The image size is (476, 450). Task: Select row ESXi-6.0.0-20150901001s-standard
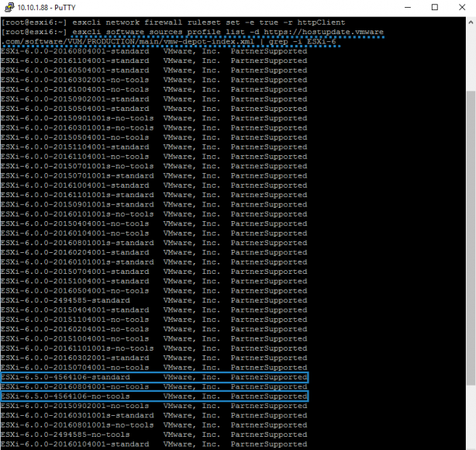pyautogui.click(x=154, y=205)
